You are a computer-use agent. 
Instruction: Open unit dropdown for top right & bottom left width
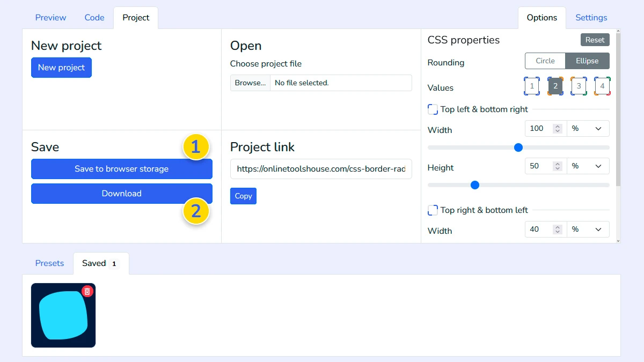[588, 229]
